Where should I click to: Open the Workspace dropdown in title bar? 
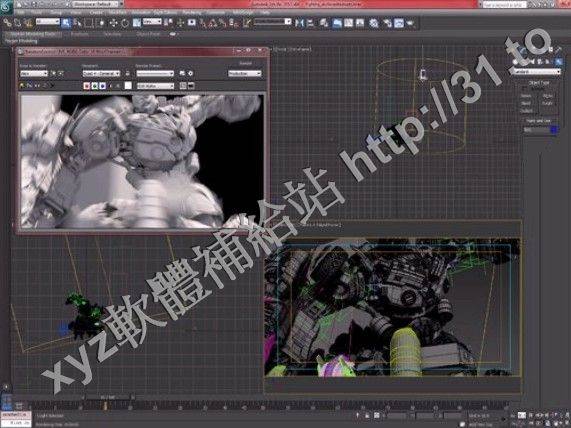96,4
